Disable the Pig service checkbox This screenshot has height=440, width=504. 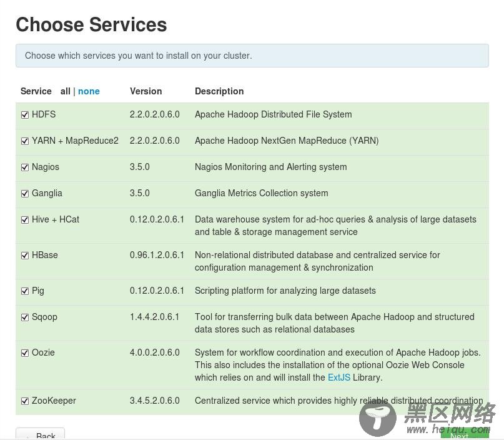(x=25, y=291)
